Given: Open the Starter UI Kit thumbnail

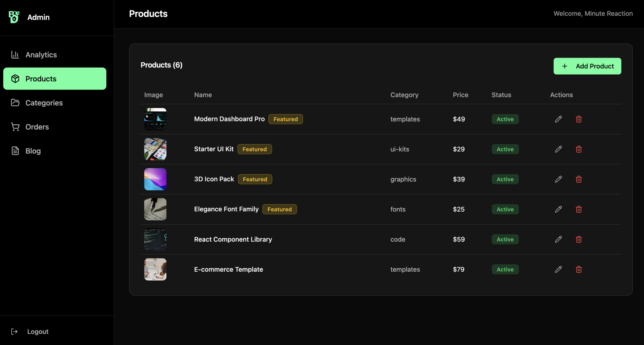Looking at the screenshot, I should [155, 149].
